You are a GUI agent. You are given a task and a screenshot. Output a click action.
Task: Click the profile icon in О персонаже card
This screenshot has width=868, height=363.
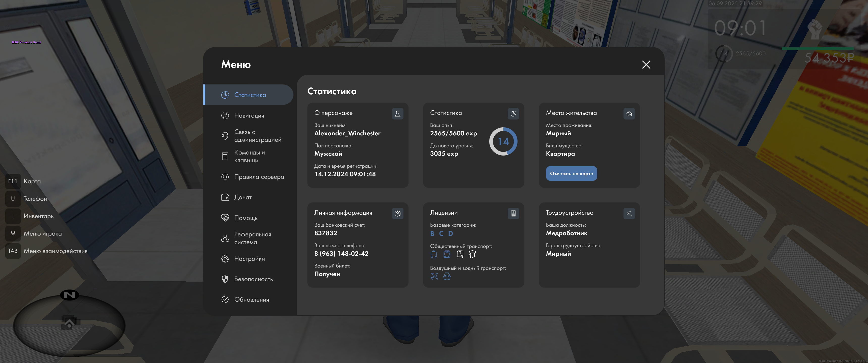397,114
